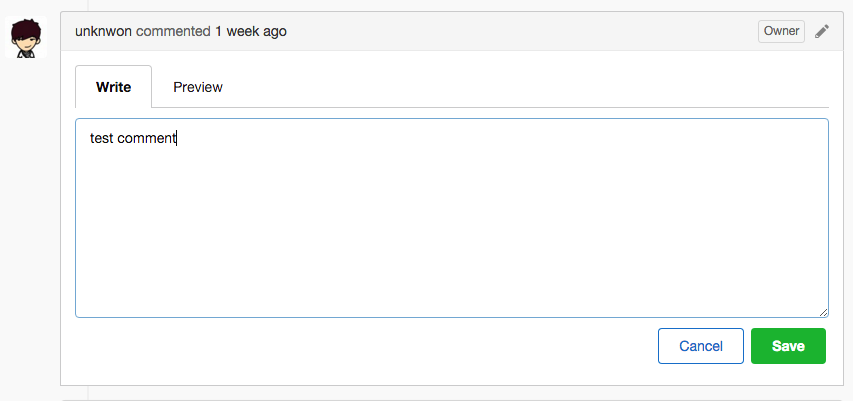
Task: Click the "1 week ago" timestamp
Action: [x=251, y=32]
